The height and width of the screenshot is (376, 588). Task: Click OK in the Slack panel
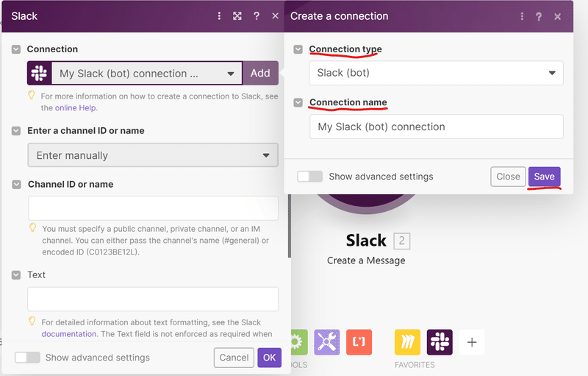269,358
